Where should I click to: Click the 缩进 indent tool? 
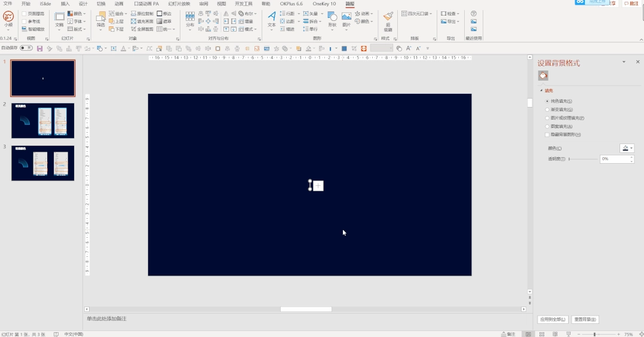(x=287, y=29)
